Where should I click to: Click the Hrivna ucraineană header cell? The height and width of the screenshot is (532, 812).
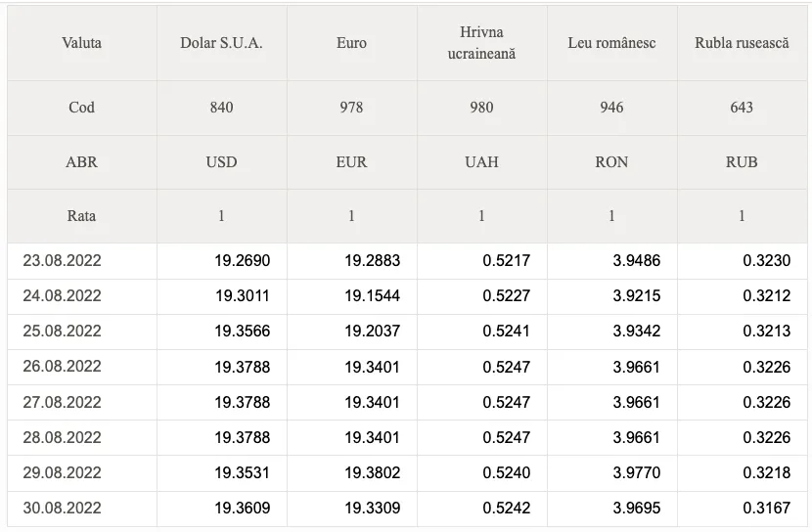point(481,43)
